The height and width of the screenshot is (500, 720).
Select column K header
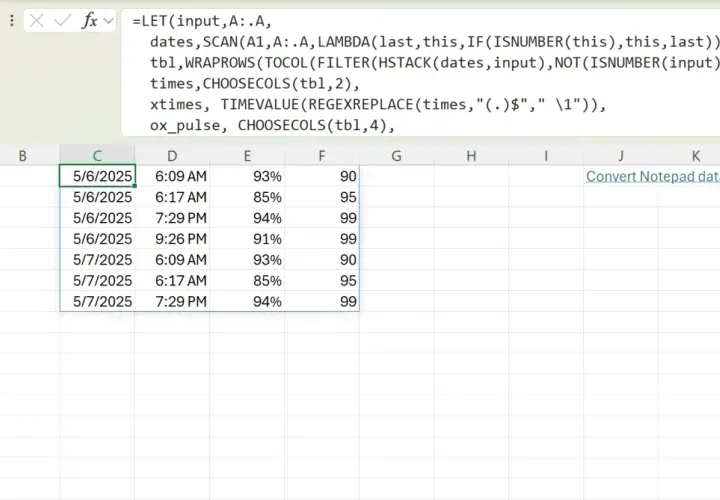pos(696,156)
